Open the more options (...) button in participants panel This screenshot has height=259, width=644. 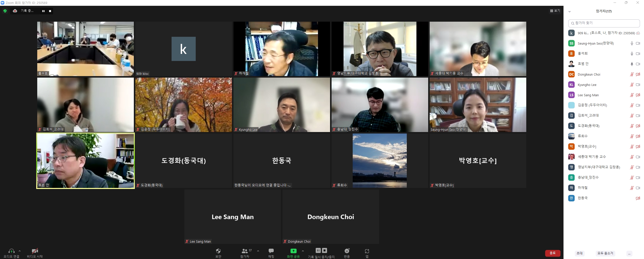point(629,253)
